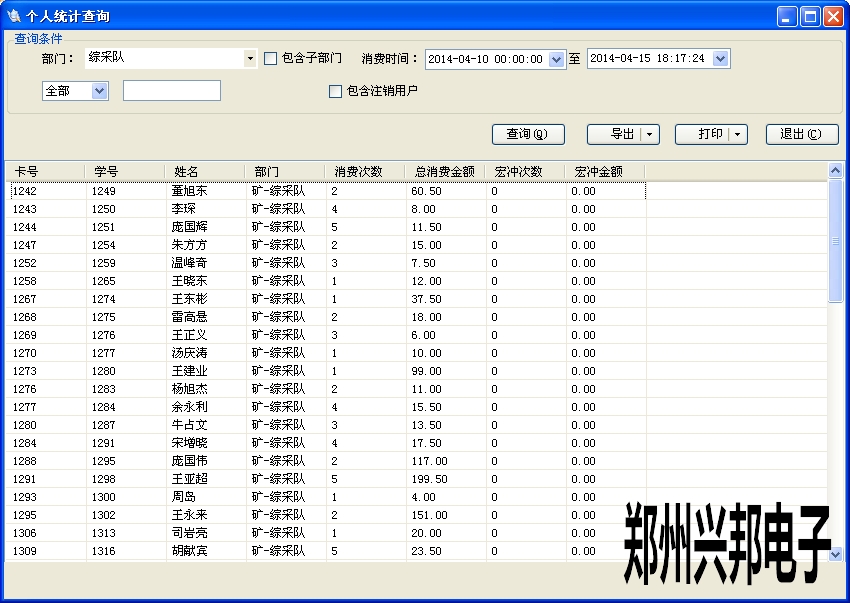
Task: Toggle the 包含注销用户 checkbox
Action: click(x=335, y=91)
